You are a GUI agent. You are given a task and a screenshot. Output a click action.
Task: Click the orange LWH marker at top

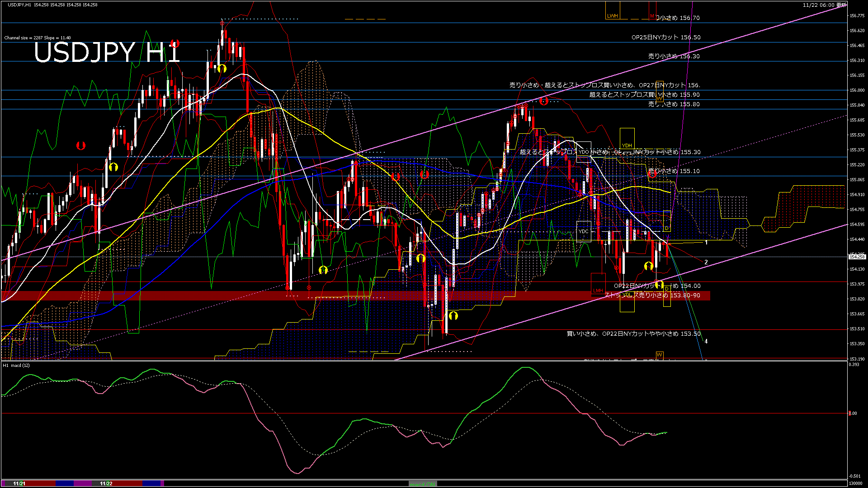click(x=612, y=16)
